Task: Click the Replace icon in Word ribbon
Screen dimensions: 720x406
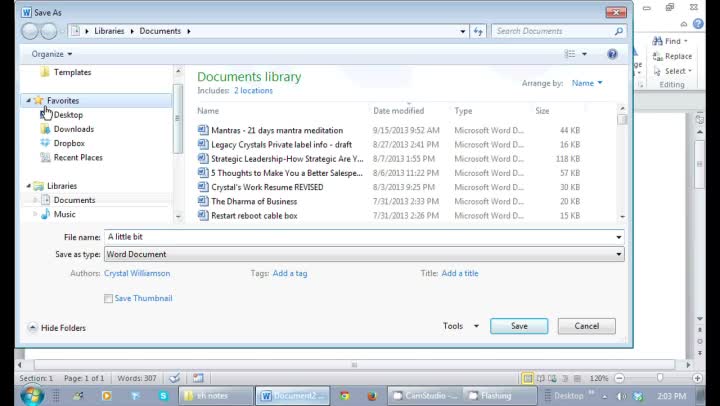Action: click(x=658, y=56)
